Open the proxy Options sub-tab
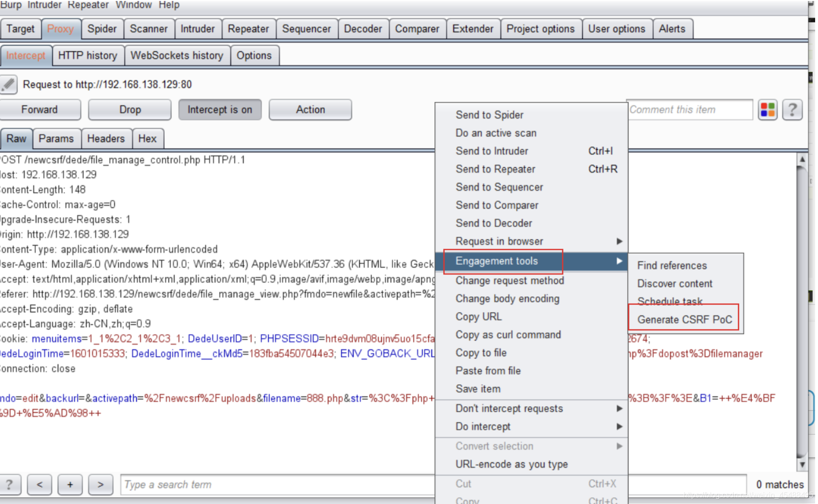Image resolution: width=818 pixels, height=504 pixels. coord(254,55)
